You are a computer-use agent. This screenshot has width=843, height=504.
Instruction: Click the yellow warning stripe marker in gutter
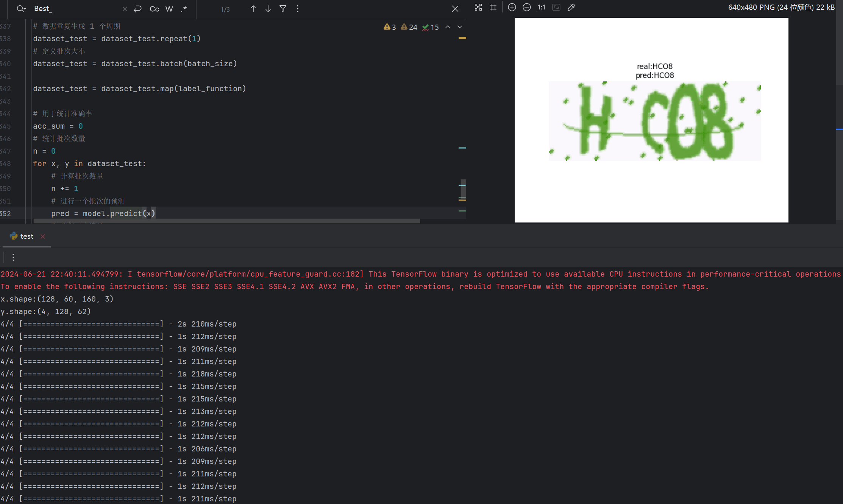[462, 38]
